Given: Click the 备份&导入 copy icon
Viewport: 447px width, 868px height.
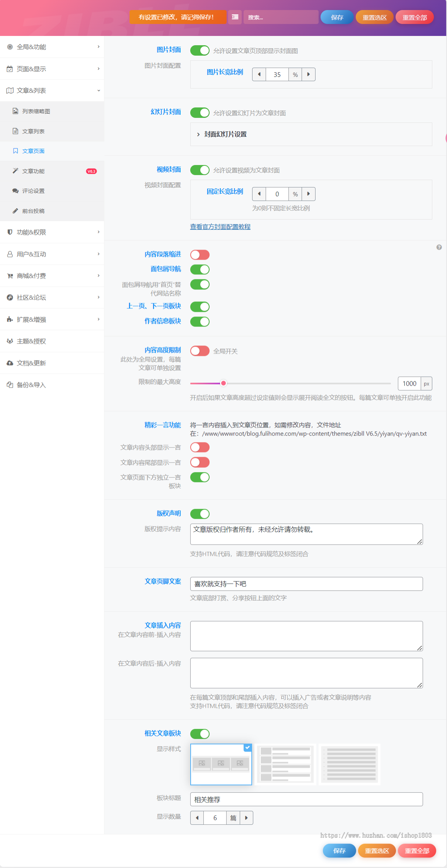Looking at the screenshot, I should pos(10,385).
